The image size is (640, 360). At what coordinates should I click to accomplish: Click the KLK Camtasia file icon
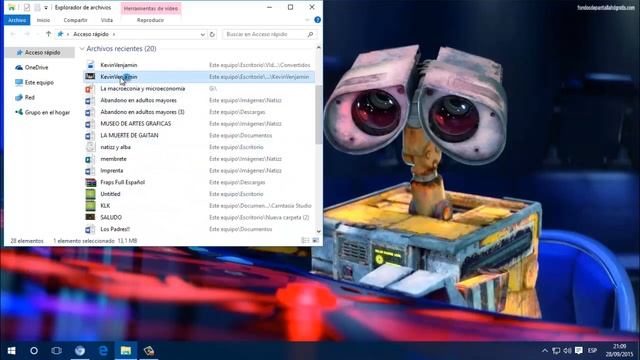[90, 206]
